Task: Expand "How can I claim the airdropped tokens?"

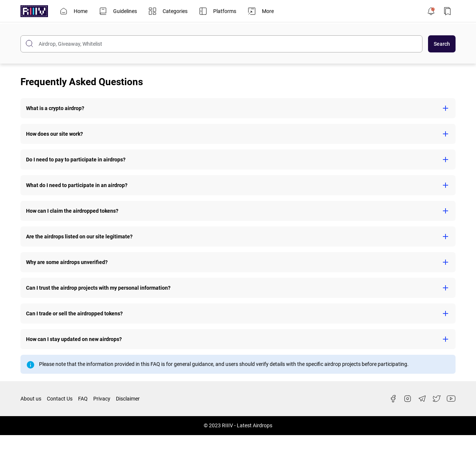Action: pyautogui.click(x=238, y=211)
